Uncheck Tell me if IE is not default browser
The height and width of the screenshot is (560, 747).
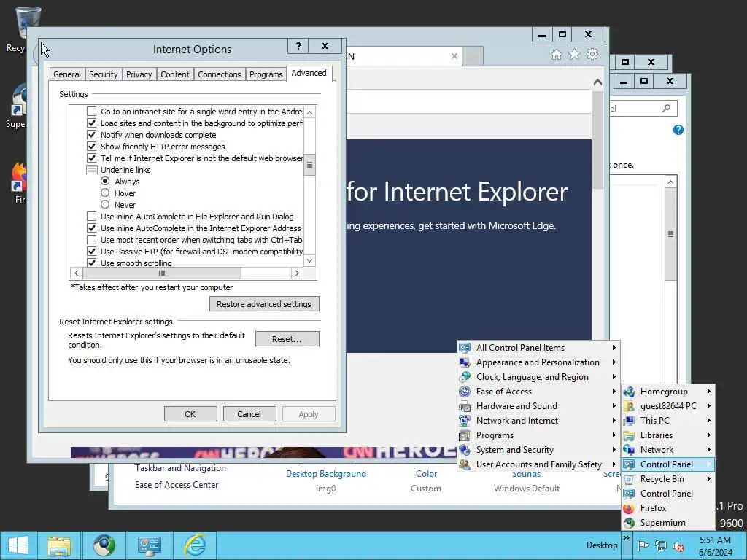tap(91, 158)
